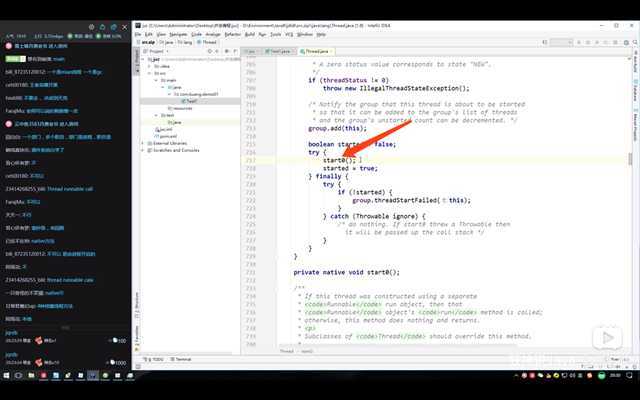Click Thread in the navigation bar

[x=207, y=42]
